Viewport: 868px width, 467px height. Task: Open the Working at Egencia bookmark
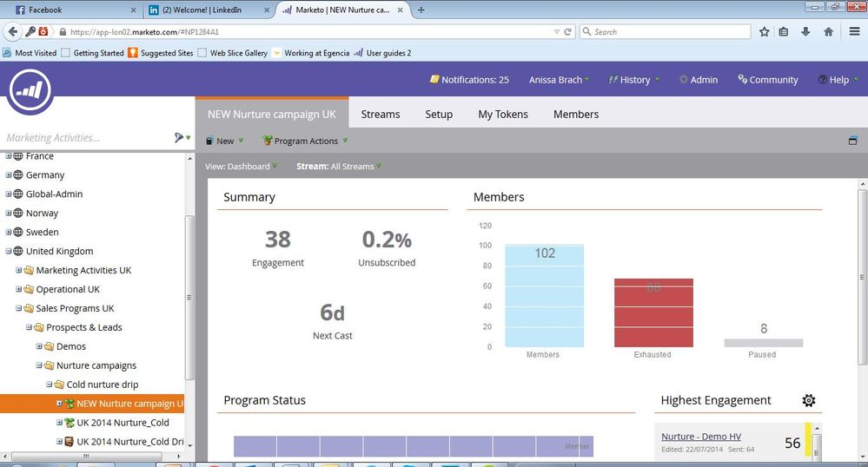click(x=311, y=53)
